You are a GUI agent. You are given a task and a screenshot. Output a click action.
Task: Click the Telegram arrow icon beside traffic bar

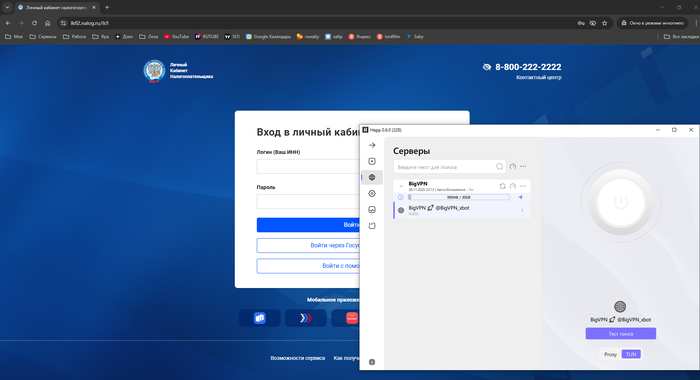pyautogui.click(x=521, y=197)
